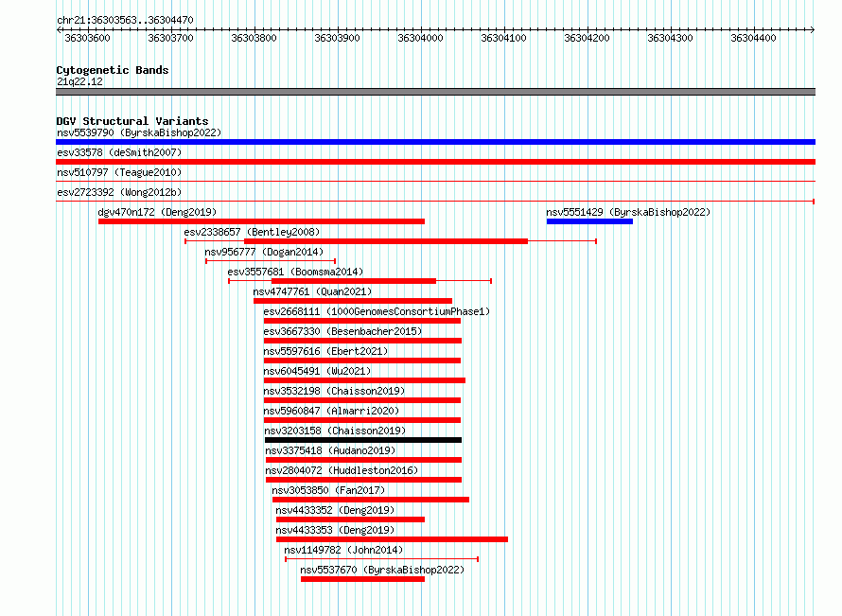Select the blue nsv5539790 variant bar
This screenshot has width=842, height=616.
(435, 142)
